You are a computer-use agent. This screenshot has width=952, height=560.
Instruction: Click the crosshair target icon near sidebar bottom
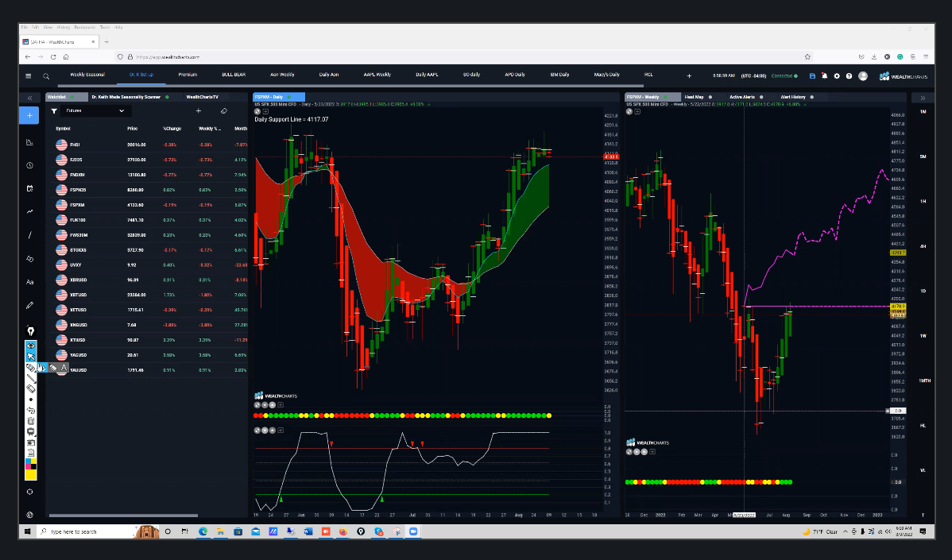pos(30,492)
